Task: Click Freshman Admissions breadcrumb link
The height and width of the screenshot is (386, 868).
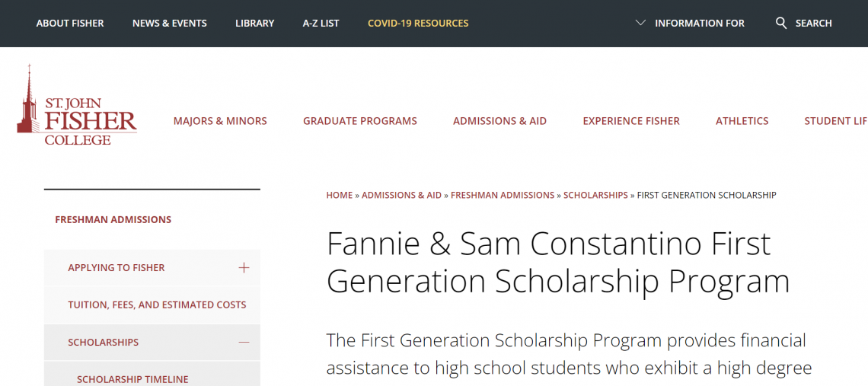Action: 503,196
